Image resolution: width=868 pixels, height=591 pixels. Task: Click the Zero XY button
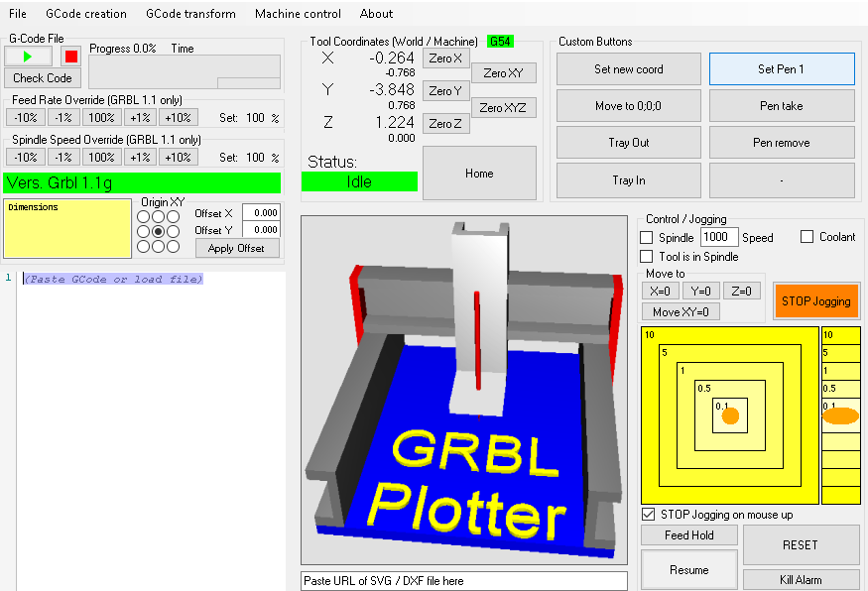click(x=503, y=73)
